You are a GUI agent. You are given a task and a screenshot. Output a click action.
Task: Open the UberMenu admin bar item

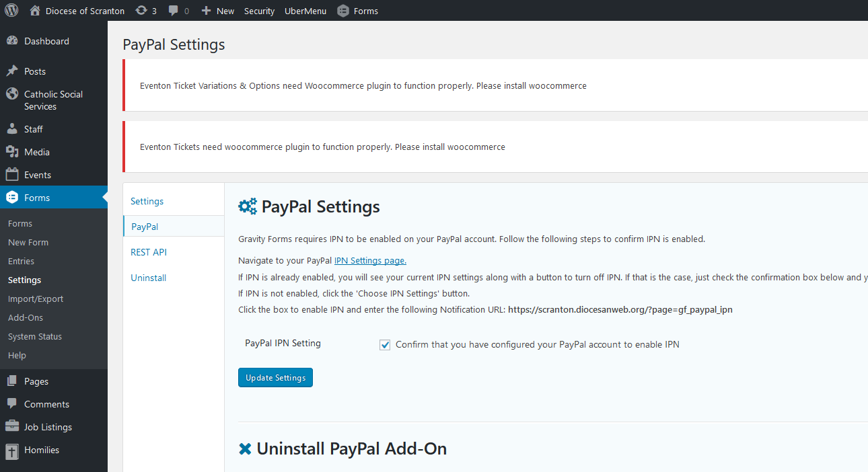click(x=305, y=11)
